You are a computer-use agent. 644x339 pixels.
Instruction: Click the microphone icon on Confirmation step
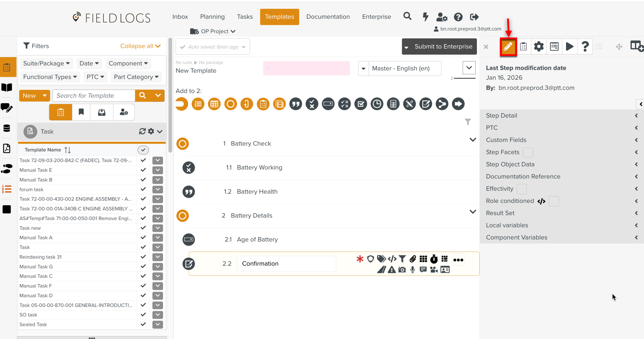tap(412, 270)
